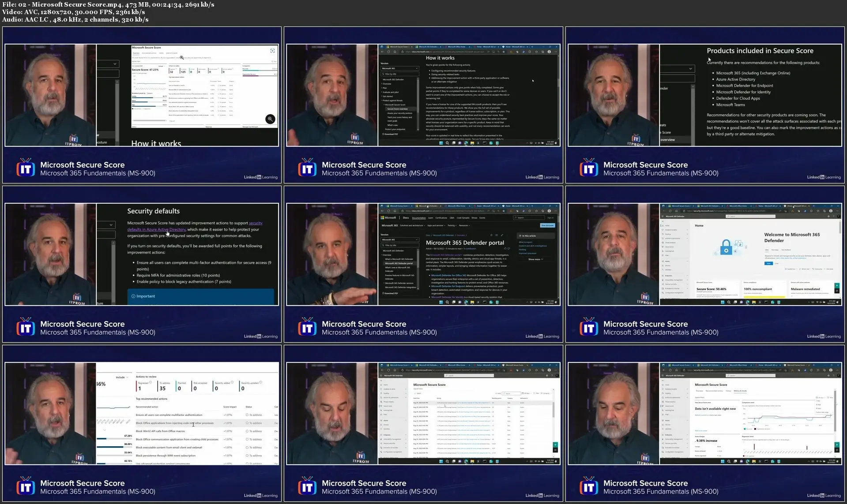Click the Microsoft logo on the Defender portal docs page
This screenshot has height=504, width=847.
tap(389, 217)
